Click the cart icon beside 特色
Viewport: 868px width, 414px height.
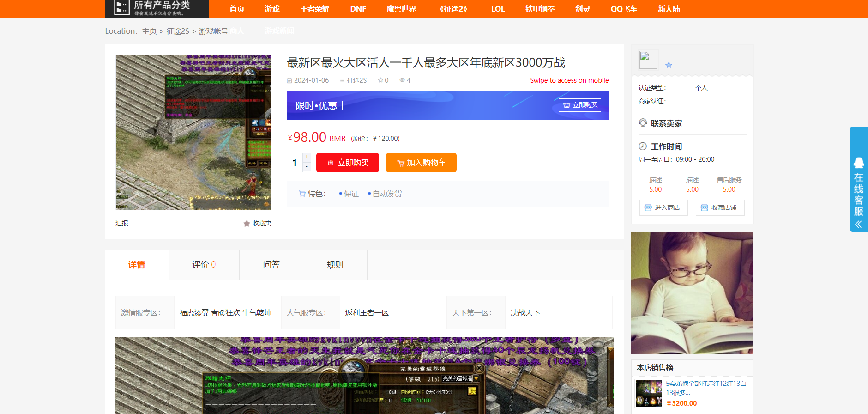tap(302, 194)
